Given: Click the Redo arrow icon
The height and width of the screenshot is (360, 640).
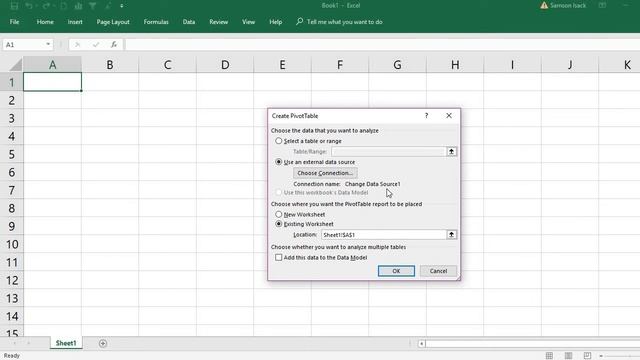Looking at the screenshot, I should 46,6.
